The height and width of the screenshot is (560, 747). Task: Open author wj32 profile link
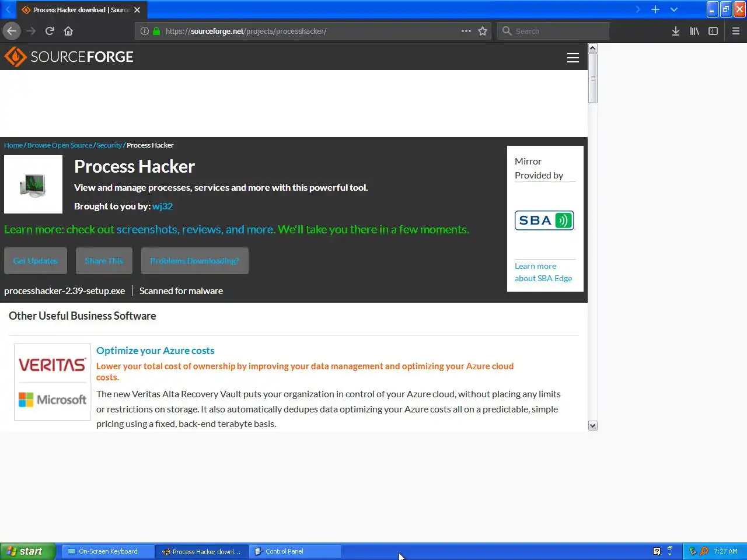[x=162, y=206]
